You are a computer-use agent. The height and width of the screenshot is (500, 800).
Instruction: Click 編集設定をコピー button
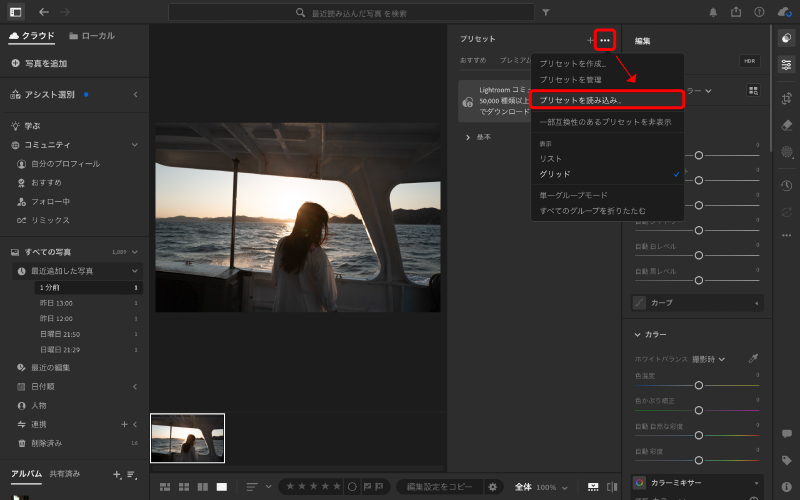point(440,487)
